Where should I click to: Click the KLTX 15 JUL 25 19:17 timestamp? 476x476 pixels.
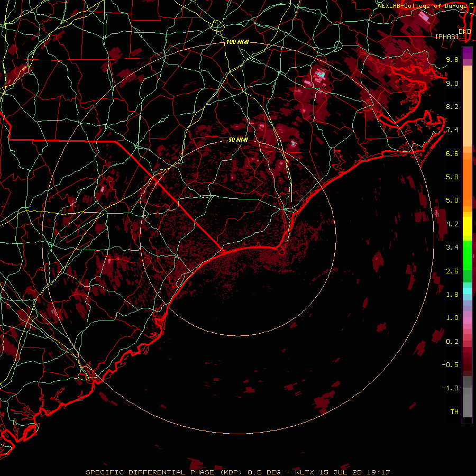click(342, 472)
